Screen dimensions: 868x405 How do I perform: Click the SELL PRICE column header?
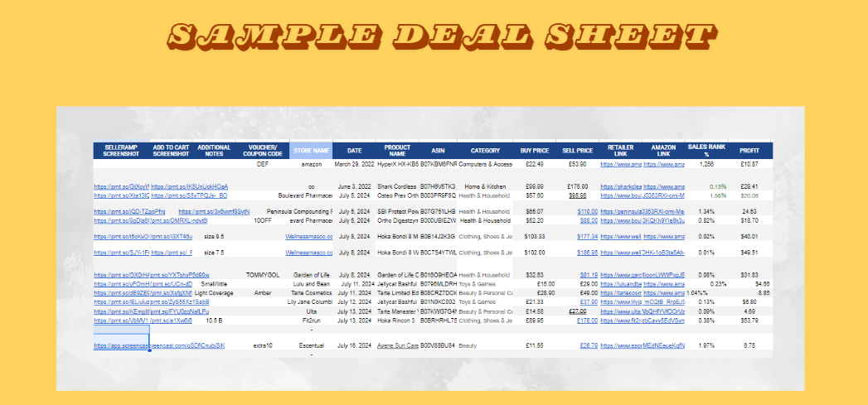(x=577, y=151)
